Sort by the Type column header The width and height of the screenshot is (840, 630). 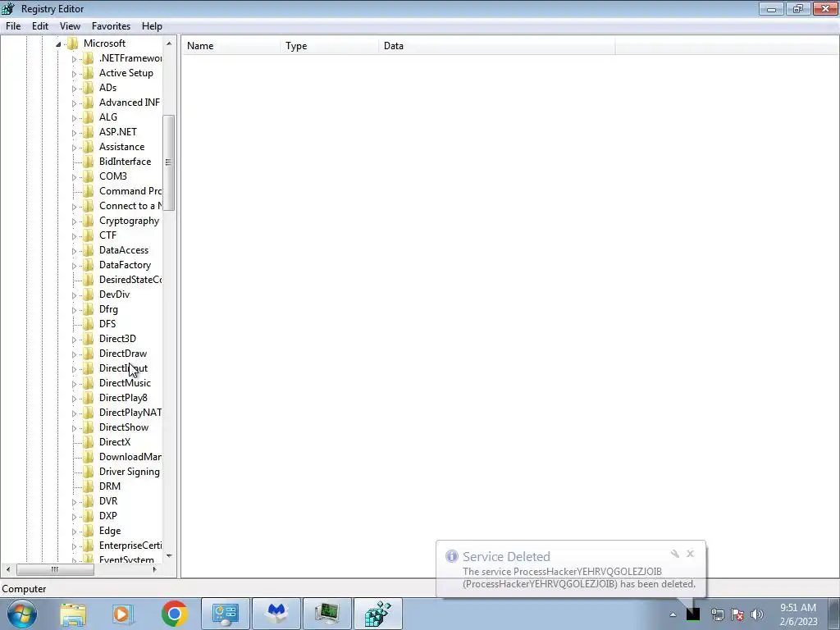click(329, 46)
